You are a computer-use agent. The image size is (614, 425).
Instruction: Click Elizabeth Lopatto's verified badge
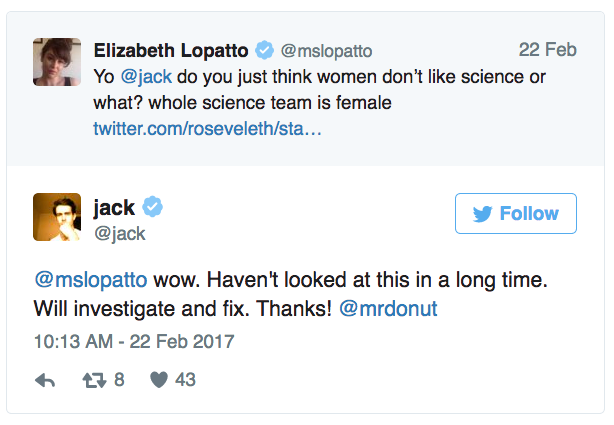pyautogui.click(x=264, y=51)
